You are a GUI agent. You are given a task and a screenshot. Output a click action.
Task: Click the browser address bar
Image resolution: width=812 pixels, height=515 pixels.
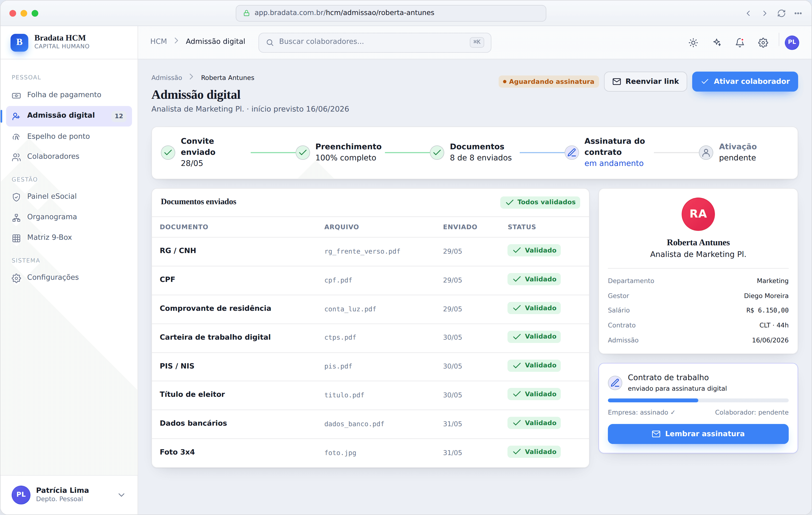(390, 13)
